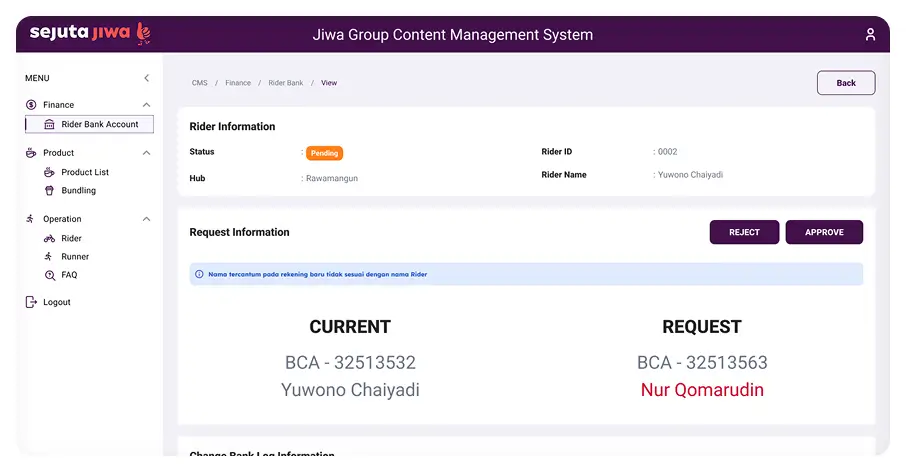
Task: Click the Rider motorbike icon
Action: 50,239
